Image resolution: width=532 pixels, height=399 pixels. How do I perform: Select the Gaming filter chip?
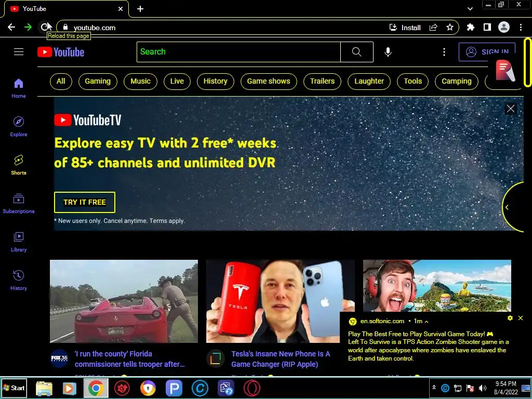point(98,82)
